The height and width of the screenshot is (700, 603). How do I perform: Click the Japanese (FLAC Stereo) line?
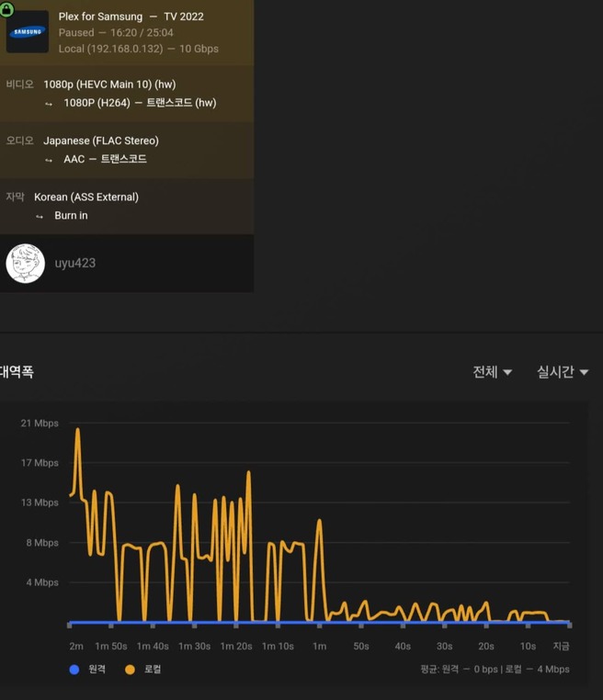click(x=101, y=141)
